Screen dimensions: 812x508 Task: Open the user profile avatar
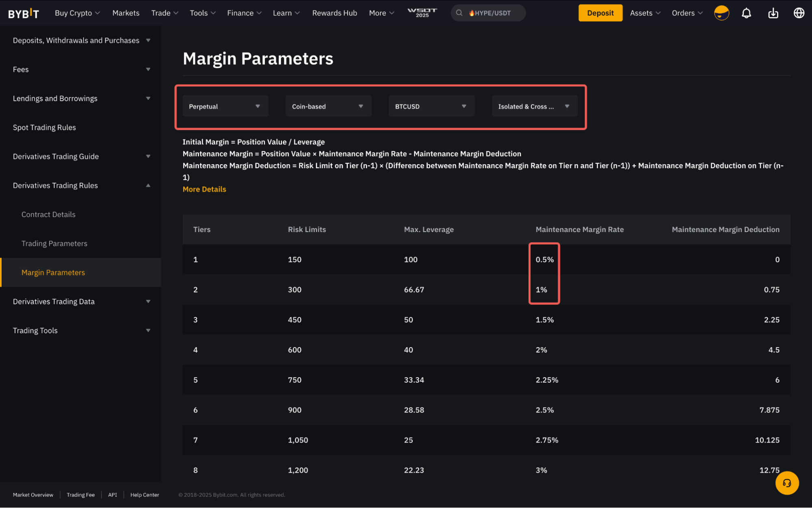point(721,13)
